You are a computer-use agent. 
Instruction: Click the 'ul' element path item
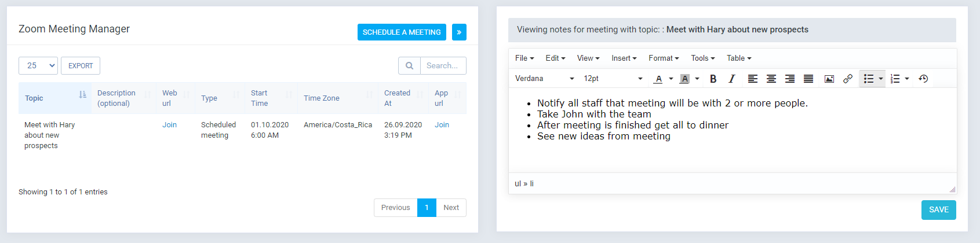pyautogui.click(x=518, y=183)
